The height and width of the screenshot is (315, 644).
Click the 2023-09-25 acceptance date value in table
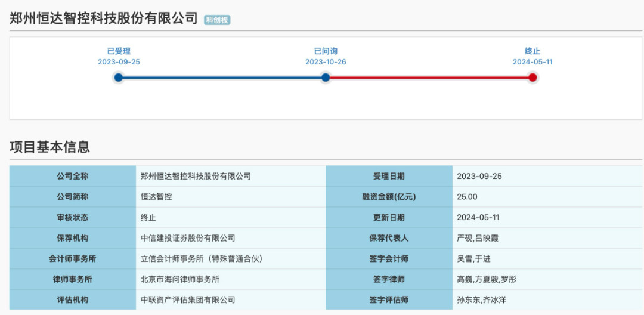tap(479, 177)
